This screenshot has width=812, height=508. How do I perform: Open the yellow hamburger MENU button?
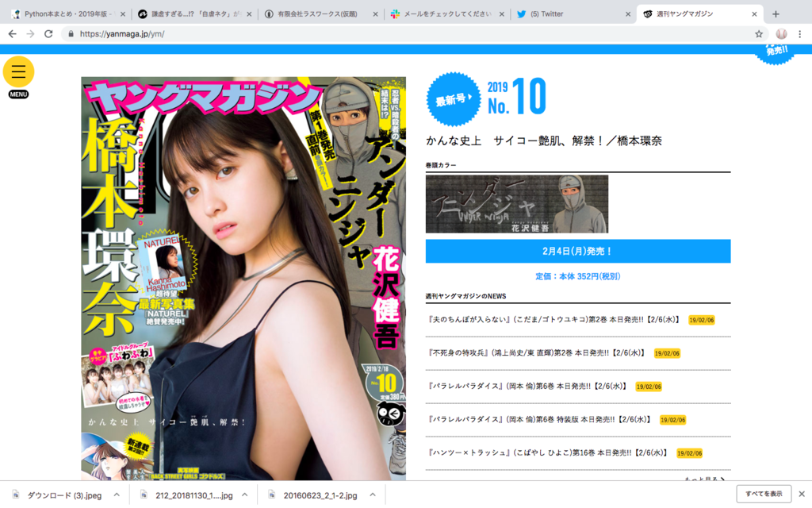19,72
